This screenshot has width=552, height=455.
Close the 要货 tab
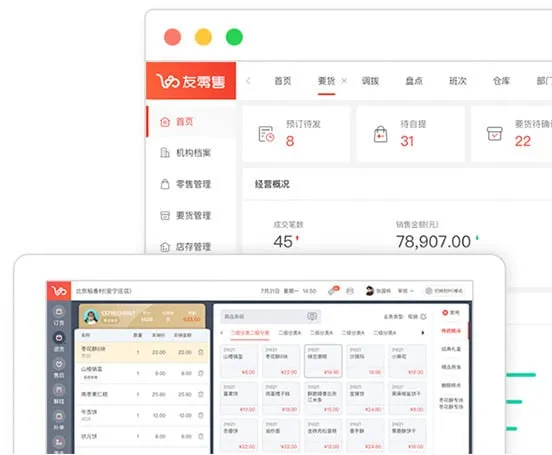point(344,81)
